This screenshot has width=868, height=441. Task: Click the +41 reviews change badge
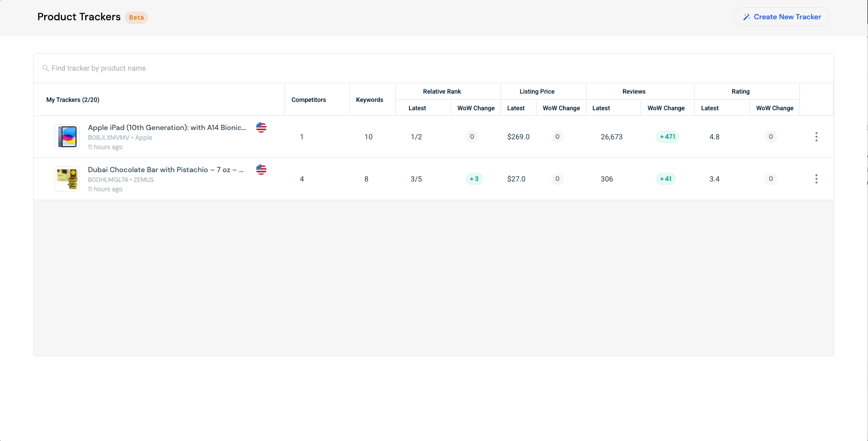[x=666, y=179]
